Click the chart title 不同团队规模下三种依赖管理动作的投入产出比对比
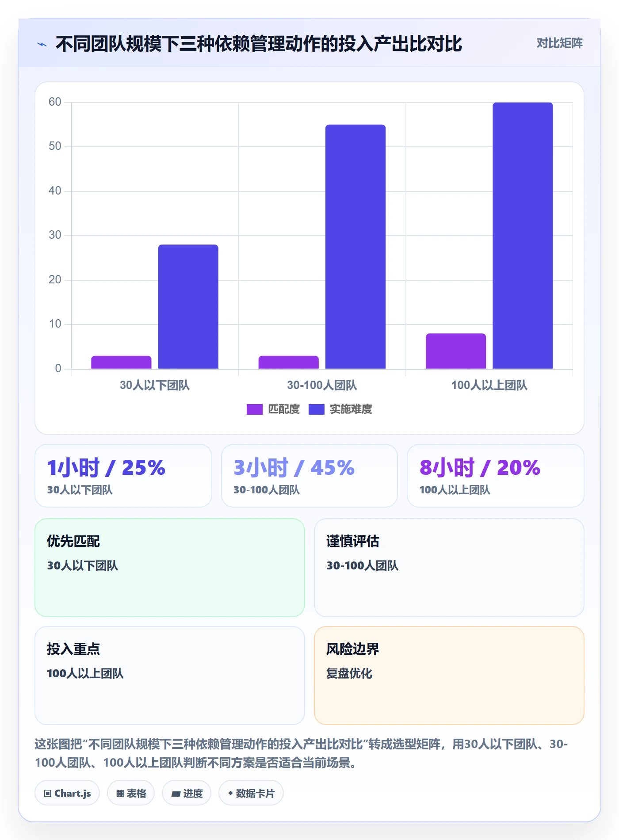 pos(259,44)
